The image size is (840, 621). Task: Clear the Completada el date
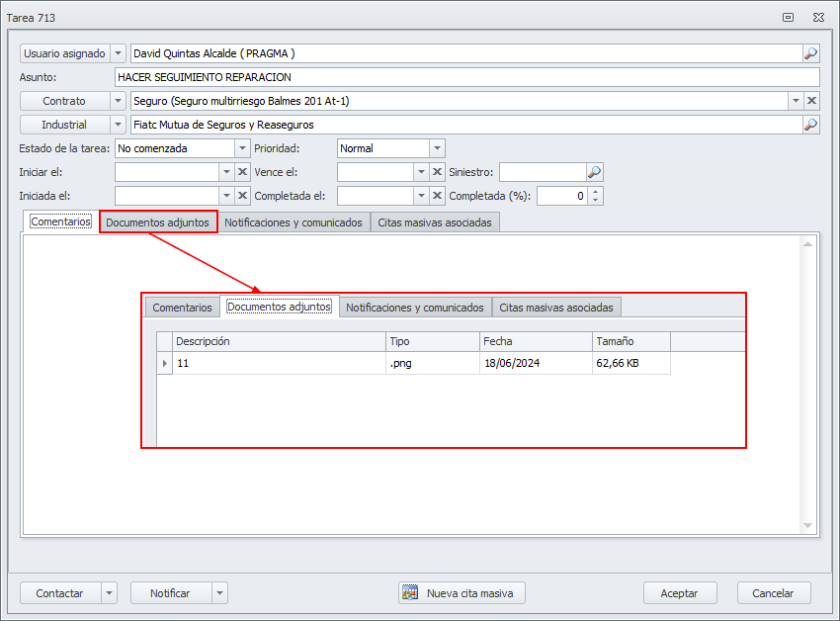pos(437,196)
